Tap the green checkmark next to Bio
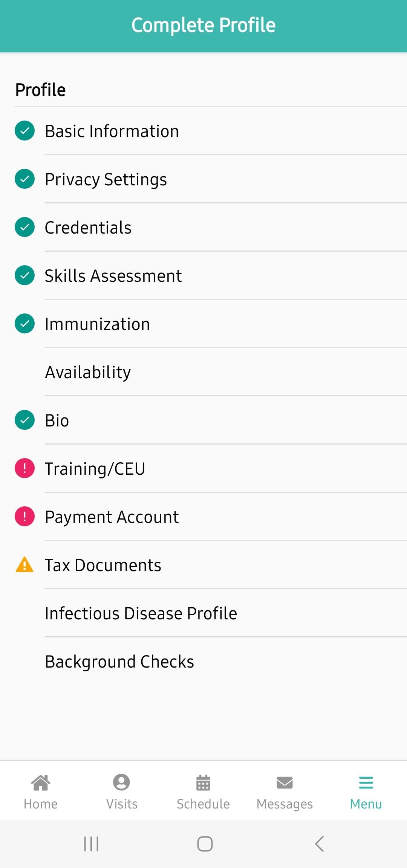 (x=24, y=420)
